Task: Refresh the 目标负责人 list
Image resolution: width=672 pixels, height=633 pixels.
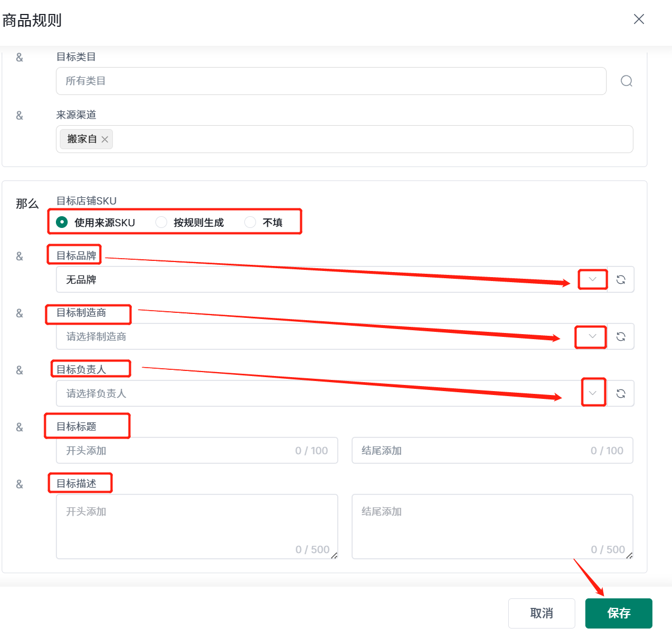Action: (x=621, y=393)
